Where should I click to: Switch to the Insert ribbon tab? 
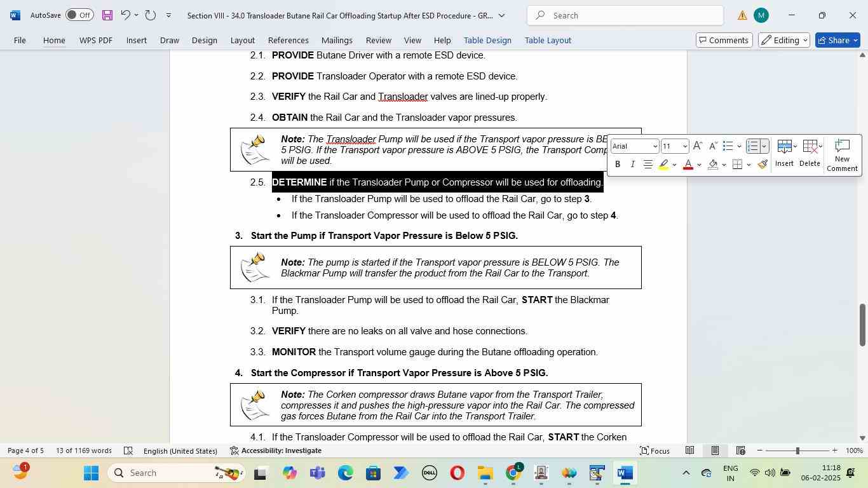click(136, 40)
